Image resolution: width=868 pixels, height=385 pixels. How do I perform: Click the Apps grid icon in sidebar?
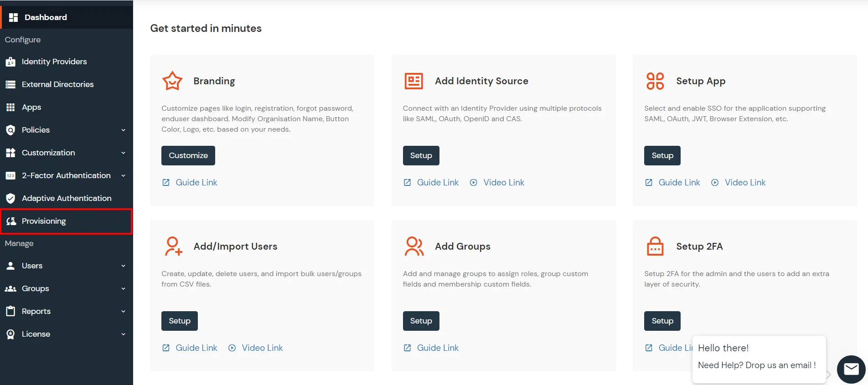pos(10,107)
